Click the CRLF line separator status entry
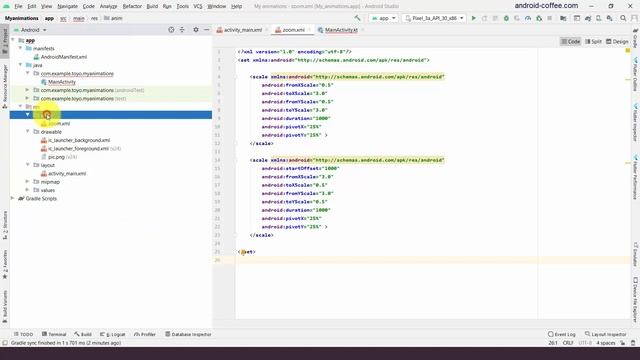The width and height of the screenshot is (640, 360). 568,343
